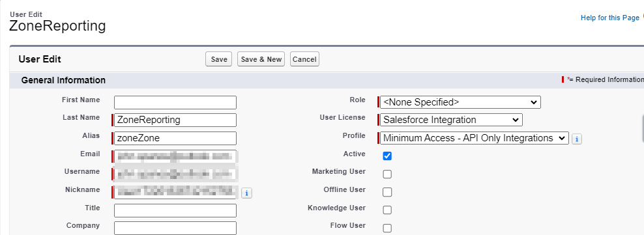Click the User License label

point(343,117)
